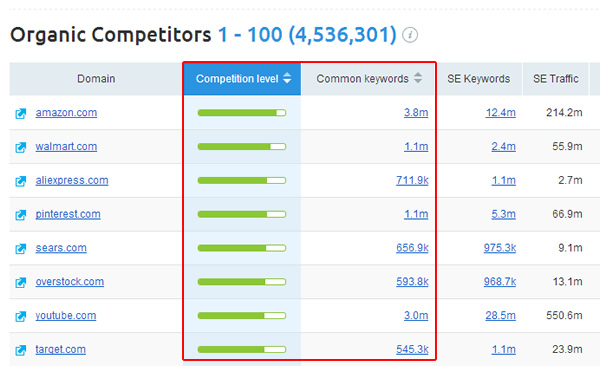
Task: Select amazon.com SE traffic value 214.2m
Action: [564, 113]
